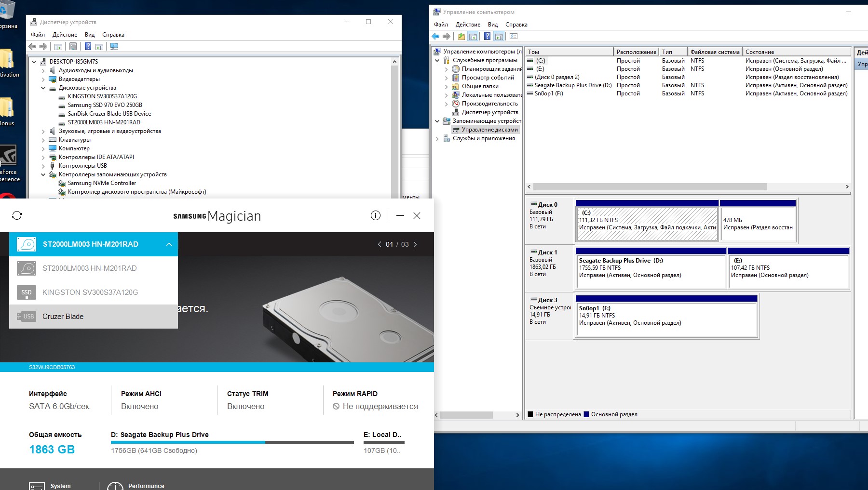Select the Seagate Backup Plus Drive (D:) partition block

tap(651, 268)
